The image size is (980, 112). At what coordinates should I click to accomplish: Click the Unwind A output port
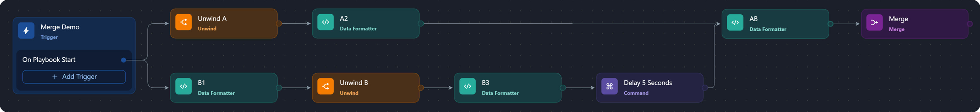click(x=278, y=24)
